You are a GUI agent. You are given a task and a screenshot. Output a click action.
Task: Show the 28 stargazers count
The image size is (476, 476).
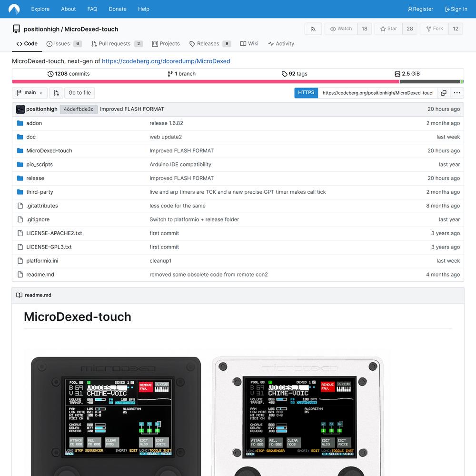click(x=410, y=29)
